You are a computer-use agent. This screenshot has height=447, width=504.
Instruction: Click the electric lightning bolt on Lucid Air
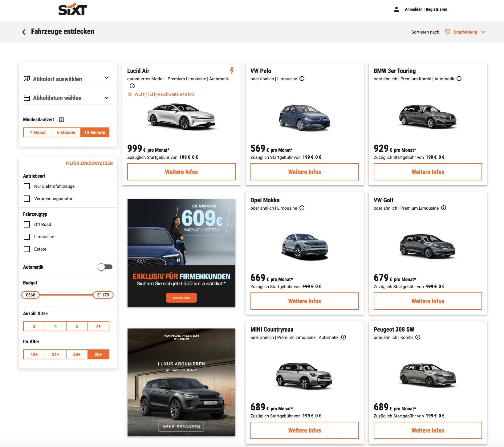pos(232,70)
